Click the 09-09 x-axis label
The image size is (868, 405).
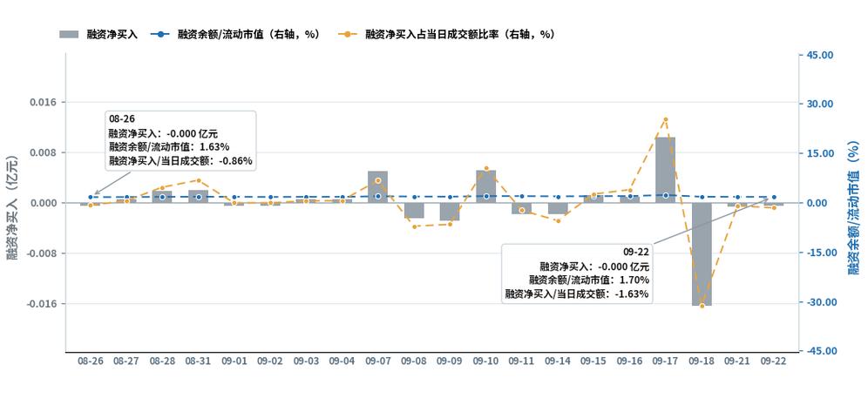(450, 361)
